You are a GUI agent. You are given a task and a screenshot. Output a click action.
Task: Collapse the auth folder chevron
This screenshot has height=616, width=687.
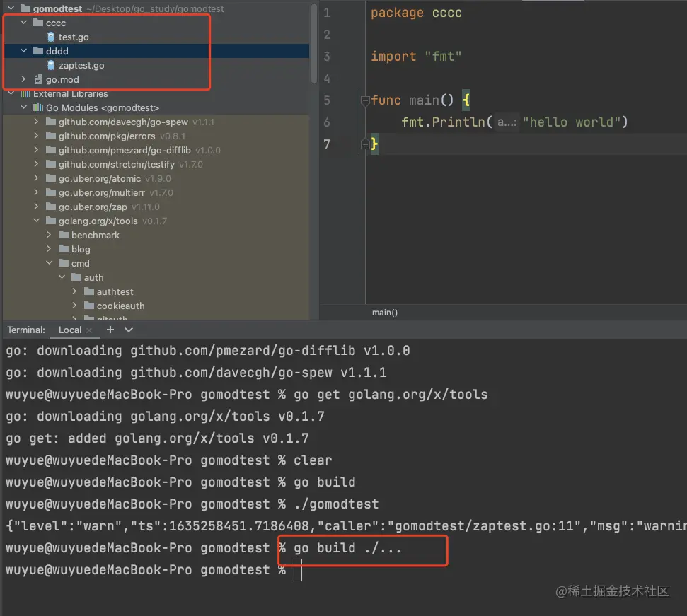(x=62, y=277)
